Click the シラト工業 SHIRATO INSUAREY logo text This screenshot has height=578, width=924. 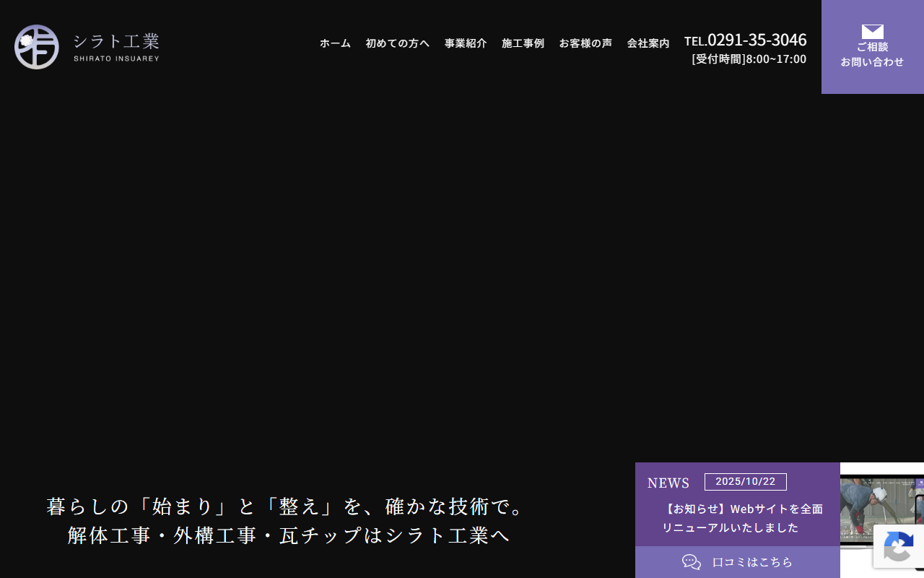pos(116,47)
